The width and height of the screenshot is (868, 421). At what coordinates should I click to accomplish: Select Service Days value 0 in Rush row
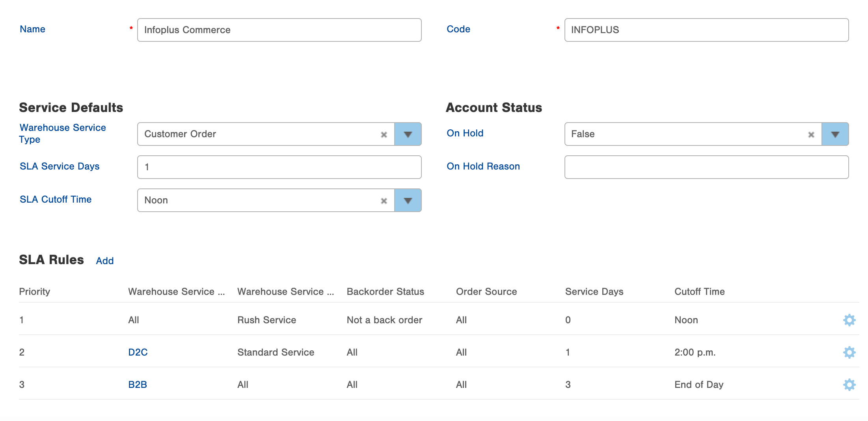(x=568, y=320)
